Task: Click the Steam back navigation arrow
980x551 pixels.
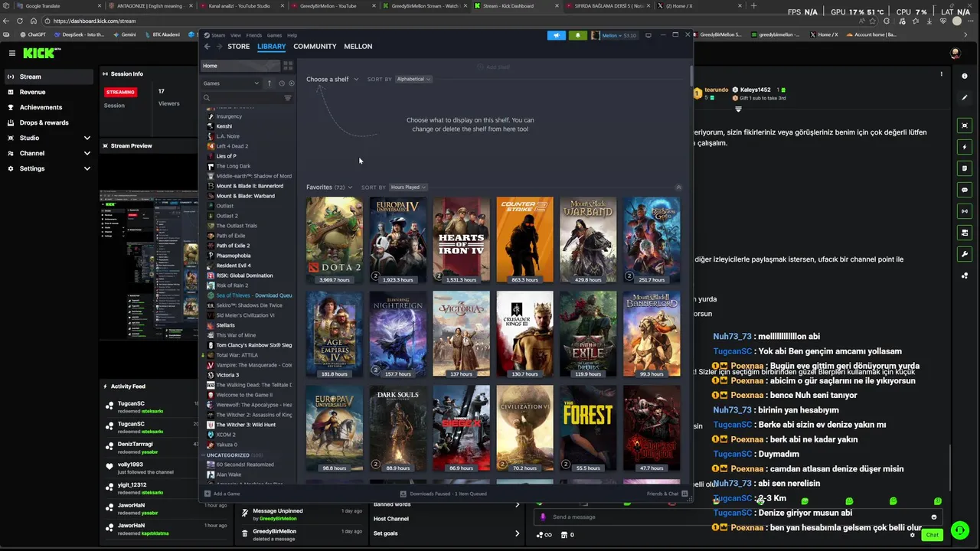Action: pyautogui.click(x=207, y=47)
